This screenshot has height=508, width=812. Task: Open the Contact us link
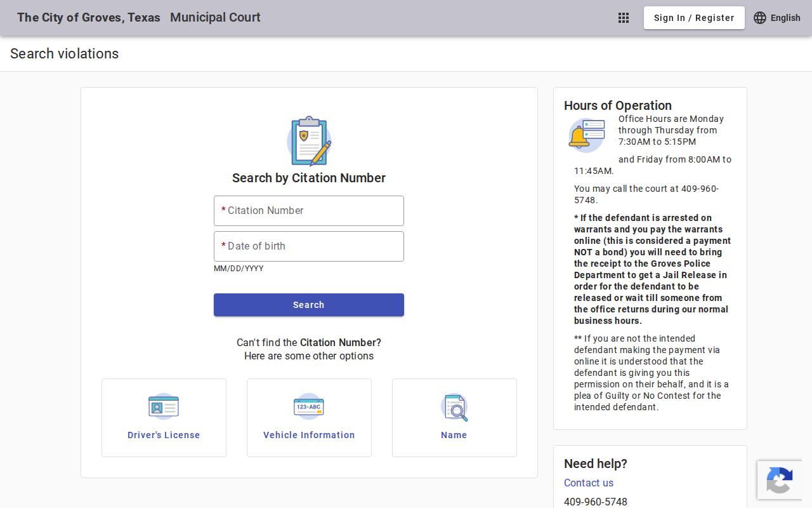click(589, 483)
